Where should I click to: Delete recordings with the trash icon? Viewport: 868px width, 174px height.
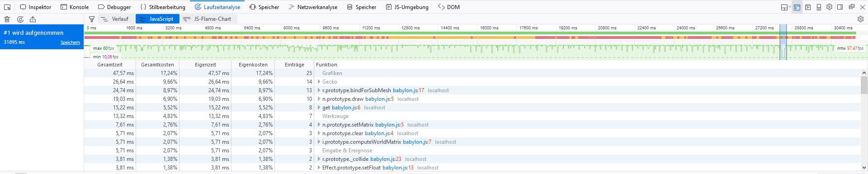pyautogui.click(x=7, y=19)
